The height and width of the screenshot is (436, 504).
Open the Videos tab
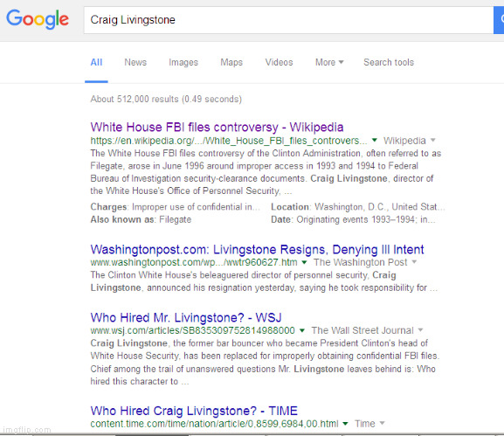(279, 62)
